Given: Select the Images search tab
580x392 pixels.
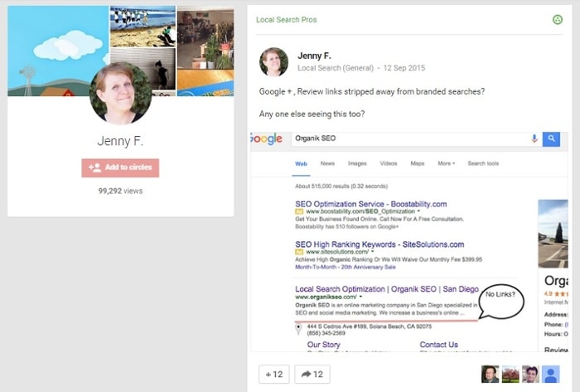Looking at the screenshot, I should point(357,163).
